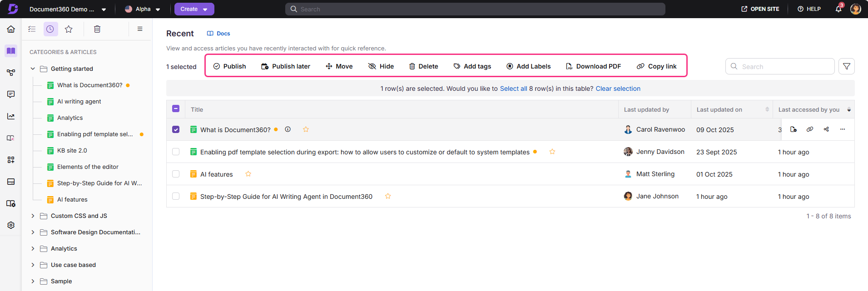Open the Docs link next to Recent
Image resolution: width=868 pixels, height=291 pixels.
(218, 34)
